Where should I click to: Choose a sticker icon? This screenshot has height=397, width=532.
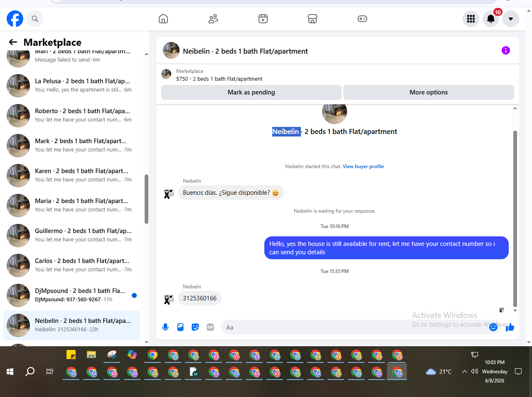195,327
